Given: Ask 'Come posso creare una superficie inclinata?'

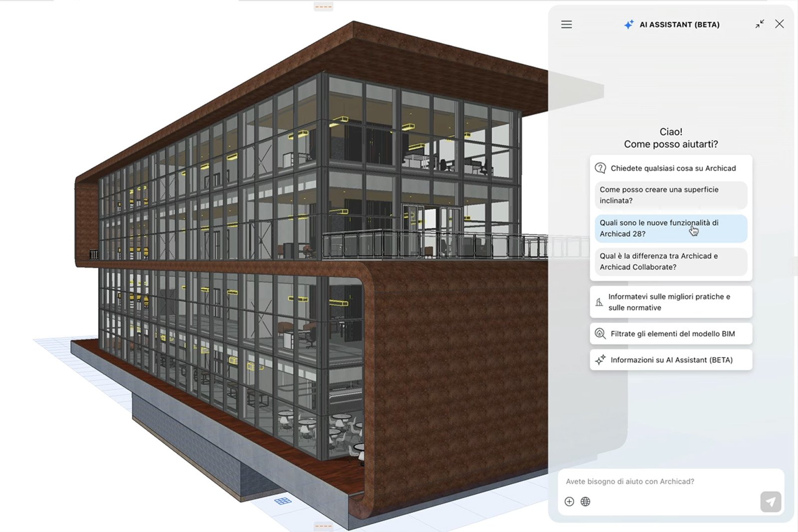Looking at the screenshot, I should pos(670,195).
